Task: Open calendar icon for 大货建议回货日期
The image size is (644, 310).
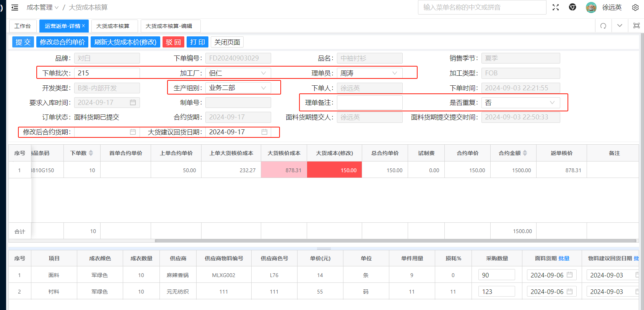Action: point(264,132)
